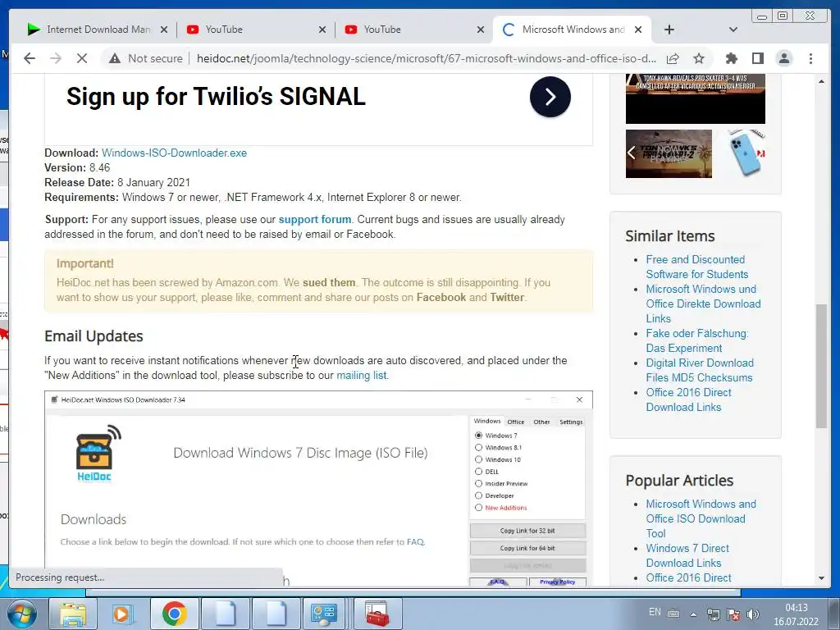Image resolution: width=840 pixels, height=630 pixels.
Task: Open a new browser tab
Action: point(669,30)
